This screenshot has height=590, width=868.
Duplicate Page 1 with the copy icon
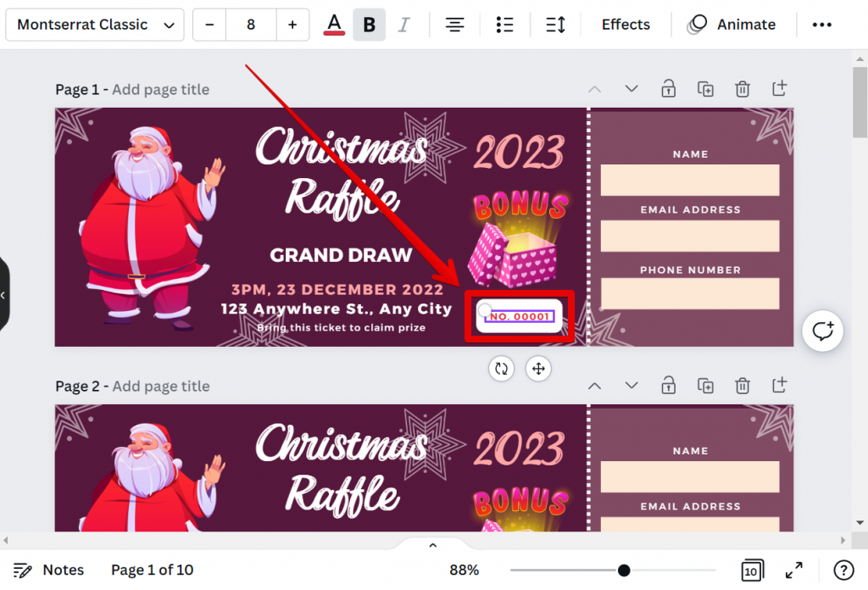pos(705,88)
